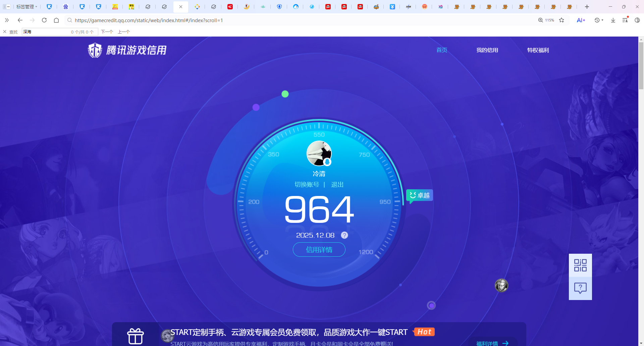This screenshot has height=346, width=644.
Task: Open the Downloads icon in the toolbar
Action: (x=613, y=20)
